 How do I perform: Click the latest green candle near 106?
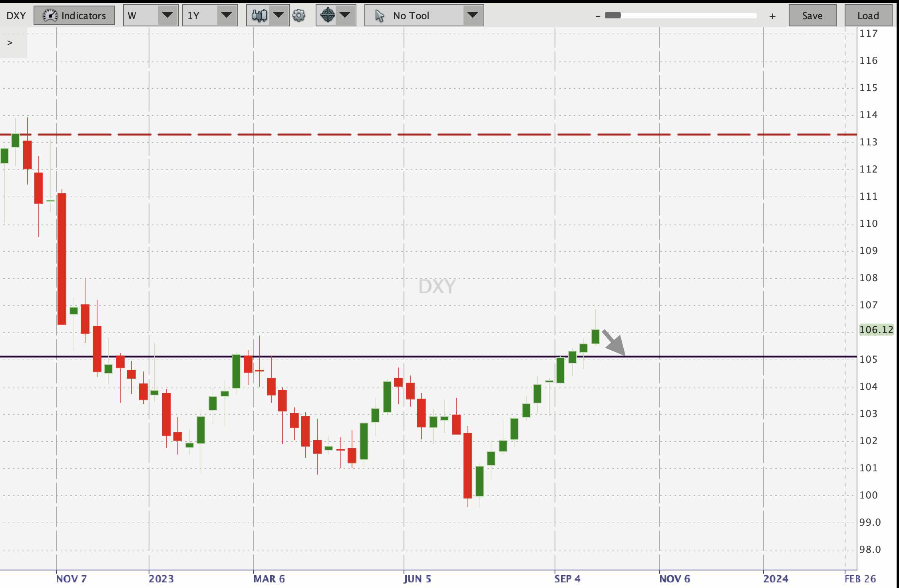click(595, 336)
